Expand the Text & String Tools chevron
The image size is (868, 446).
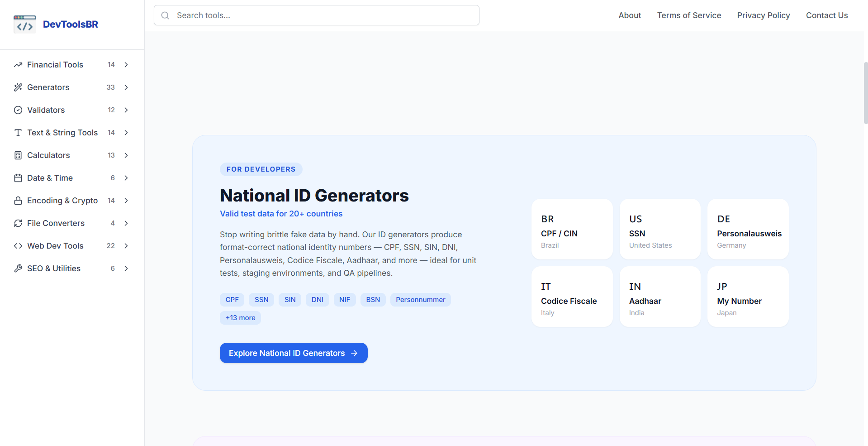click(126, 133)
